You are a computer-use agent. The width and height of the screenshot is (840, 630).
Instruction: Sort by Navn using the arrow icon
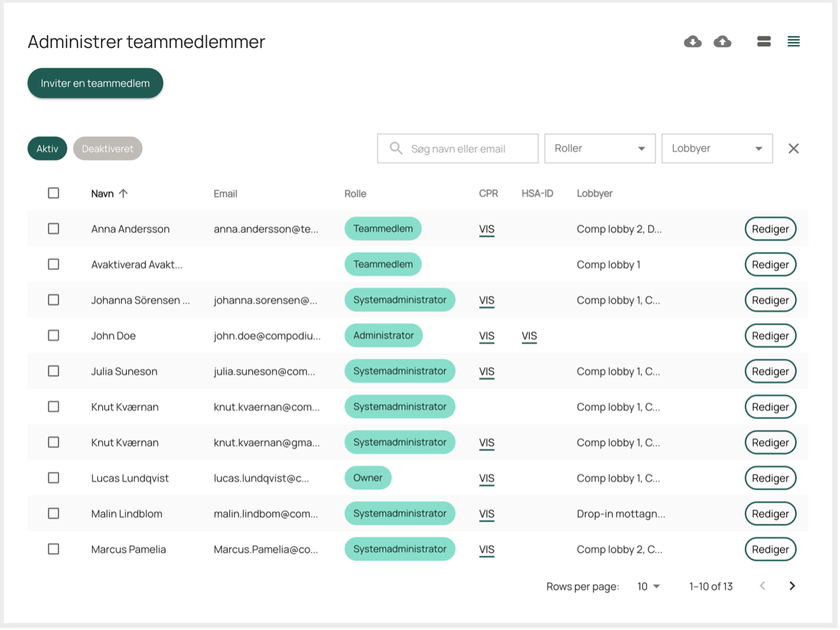tap(123, 194)
